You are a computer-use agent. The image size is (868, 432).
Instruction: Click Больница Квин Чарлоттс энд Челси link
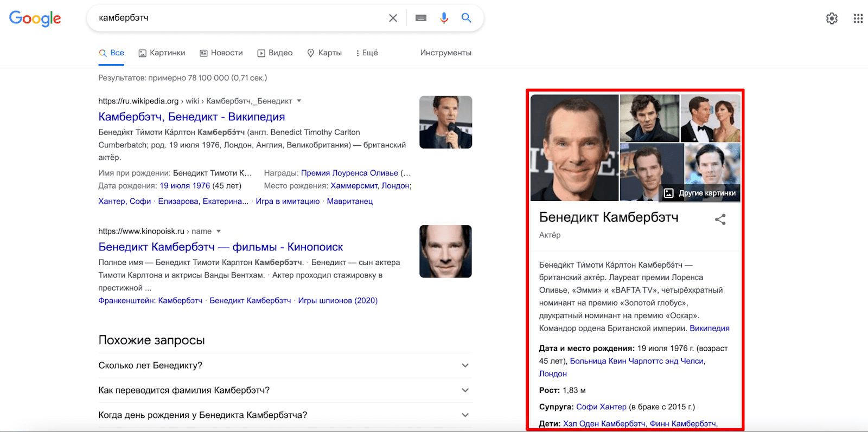(637, 361)
